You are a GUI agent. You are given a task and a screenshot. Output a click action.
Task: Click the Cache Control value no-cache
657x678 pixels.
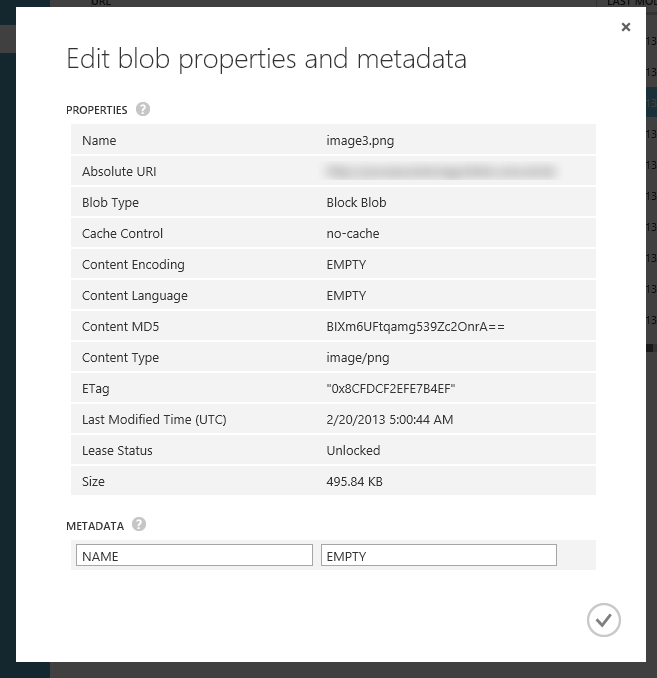(353, 234)
